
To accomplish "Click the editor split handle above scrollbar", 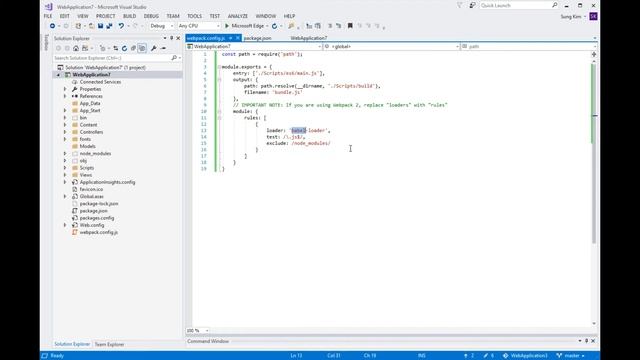I will (594, 54).
